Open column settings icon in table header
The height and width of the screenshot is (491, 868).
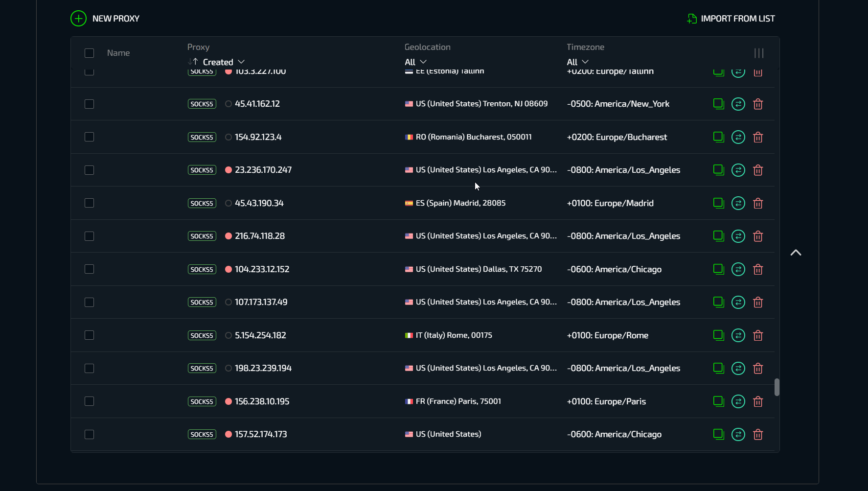point(758,53)
